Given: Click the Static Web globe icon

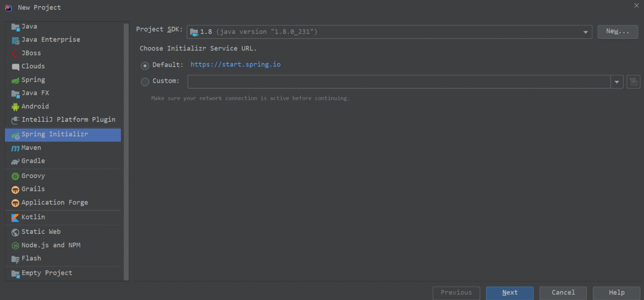Looking at the screenshot, I should pyautogui.click(x=15, y=232).
